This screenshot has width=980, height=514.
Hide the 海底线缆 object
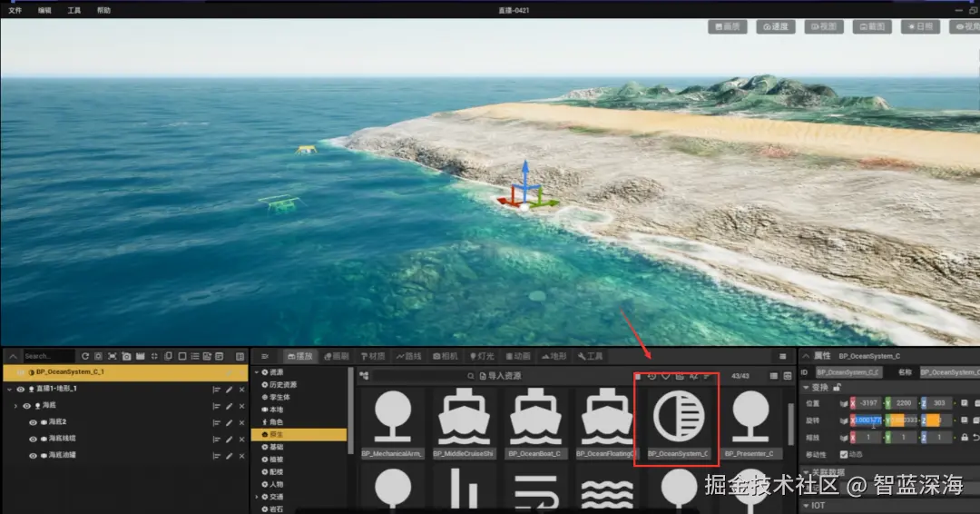[34, 439]
